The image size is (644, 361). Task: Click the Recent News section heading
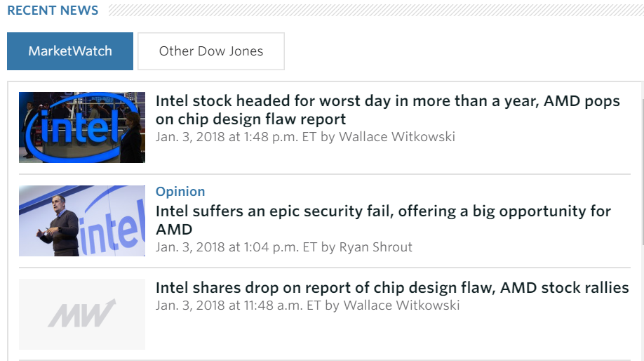pos(53,11)
